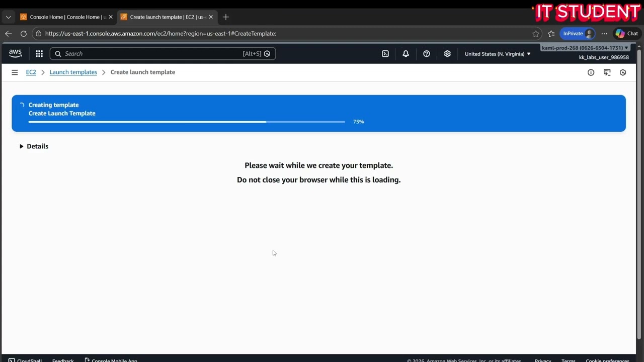Go back with the browser back arrow
This screenshot has width=644, height=362.
[x=8, y=34]
